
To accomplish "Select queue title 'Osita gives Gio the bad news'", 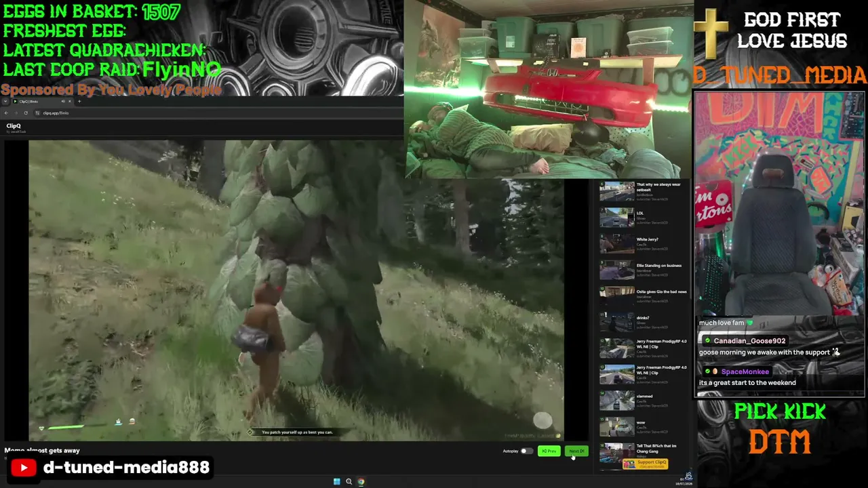I will pos(662,292).
